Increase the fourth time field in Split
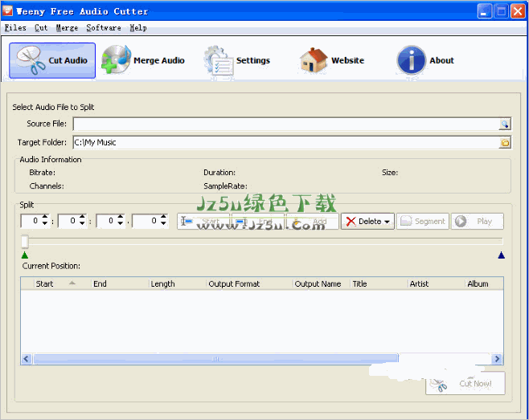 click(164, 217)
